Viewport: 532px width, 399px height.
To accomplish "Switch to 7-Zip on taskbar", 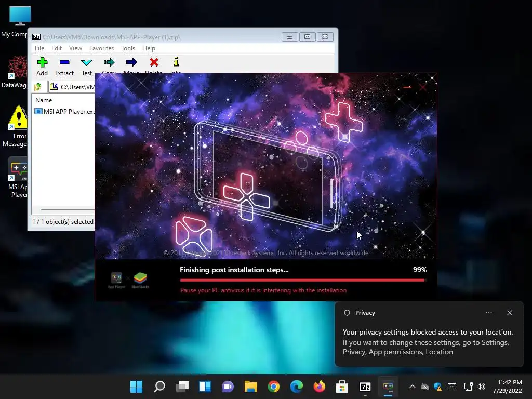I will (365, 387).
